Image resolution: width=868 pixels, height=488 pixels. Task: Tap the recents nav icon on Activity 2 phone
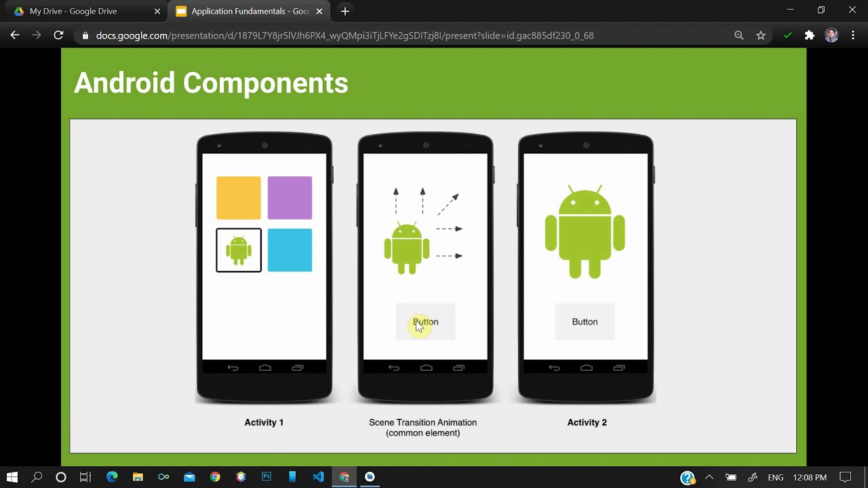click(x=619, y=368)
